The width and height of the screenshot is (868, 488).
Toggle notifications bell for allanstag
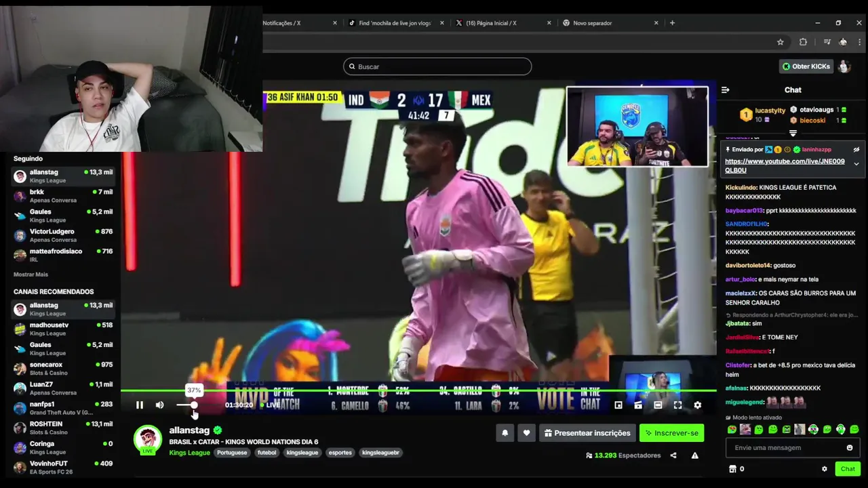[x=505, y=433]
